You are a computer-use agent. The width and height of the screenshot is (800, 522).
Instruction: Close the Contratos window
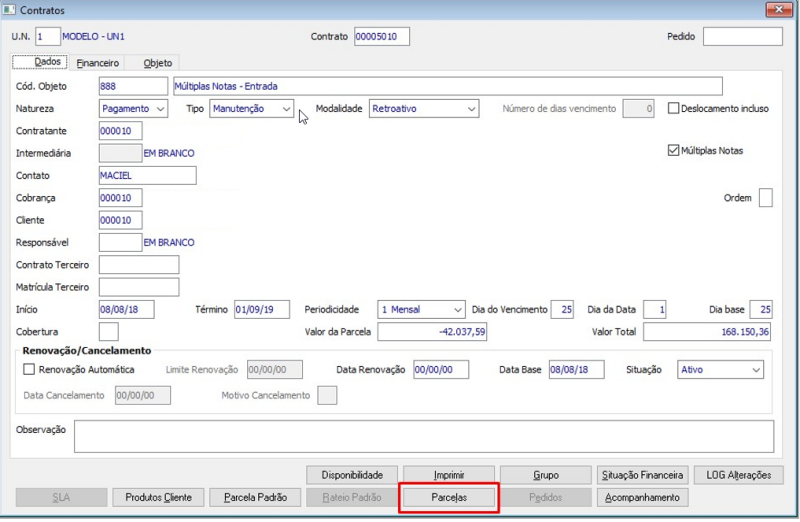point(779,10)
